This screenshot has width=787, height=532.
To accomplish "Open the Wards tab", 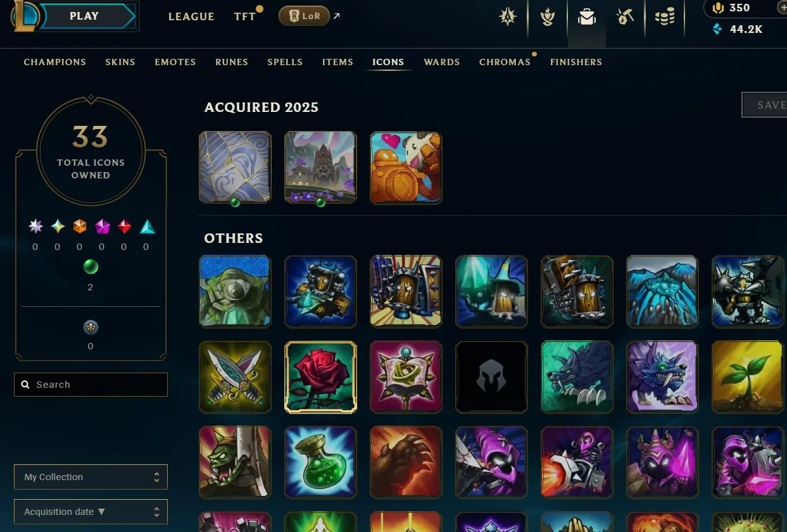I will pos(442,62).
